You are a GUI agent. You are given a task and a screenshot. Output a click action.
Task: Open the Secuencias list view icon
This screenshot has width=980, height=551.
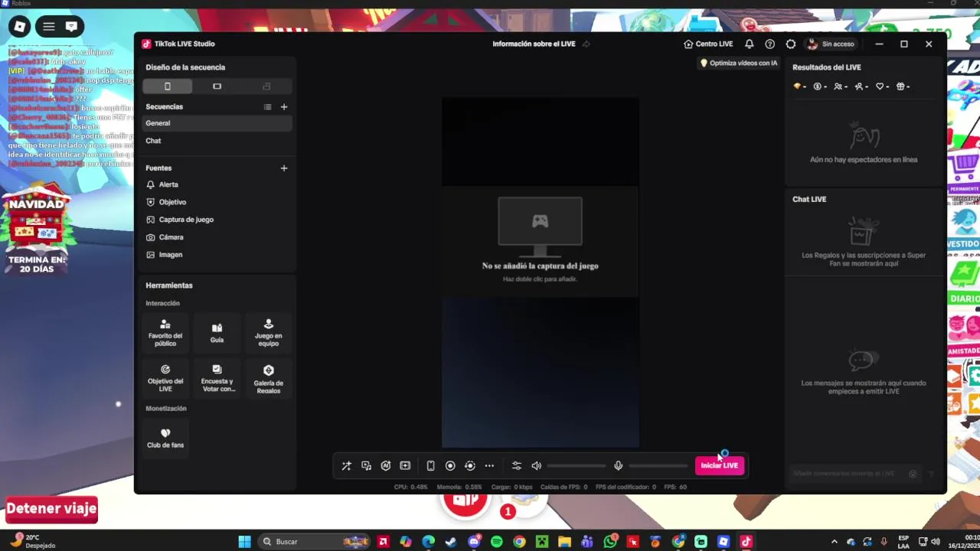point(267,107)
